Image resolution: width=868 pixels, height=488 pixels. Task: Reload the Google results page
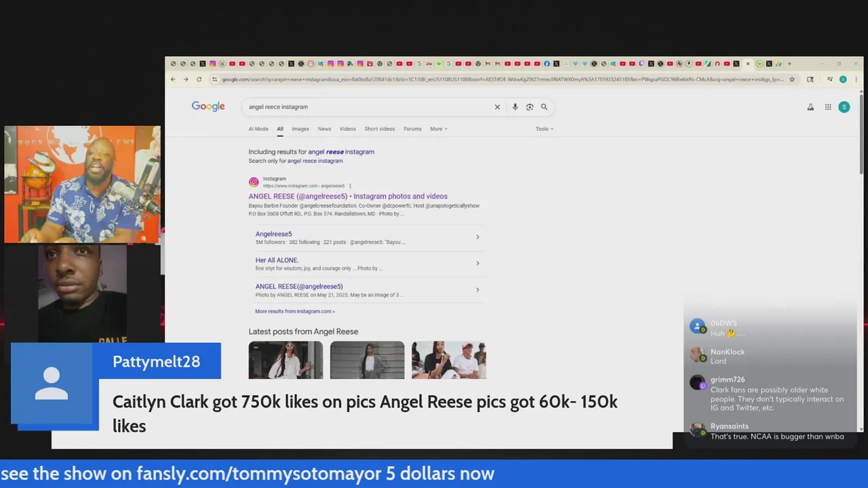pyautogui.click(x=199, y=79)
